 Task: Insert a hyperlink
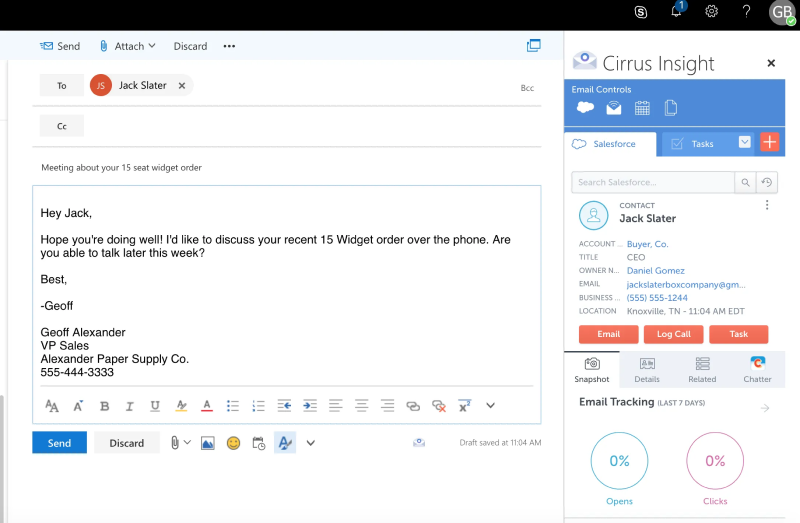pos(413,406)
